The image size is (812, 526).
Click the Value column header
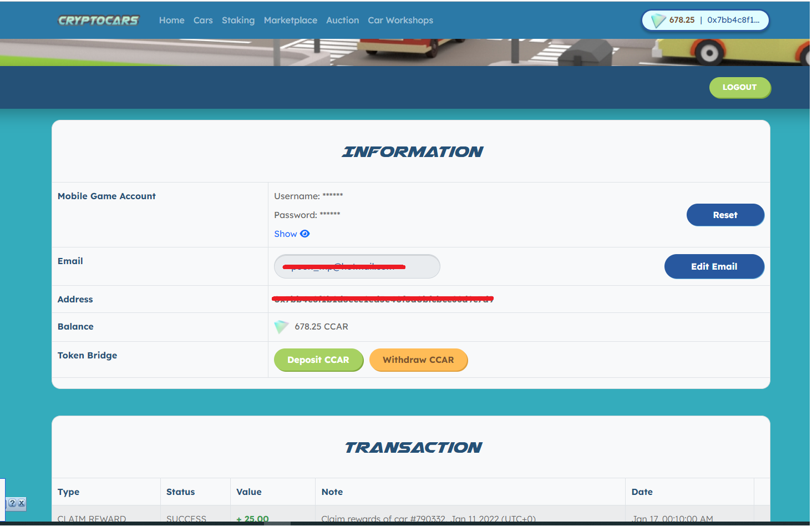click(x=249, y=492)
